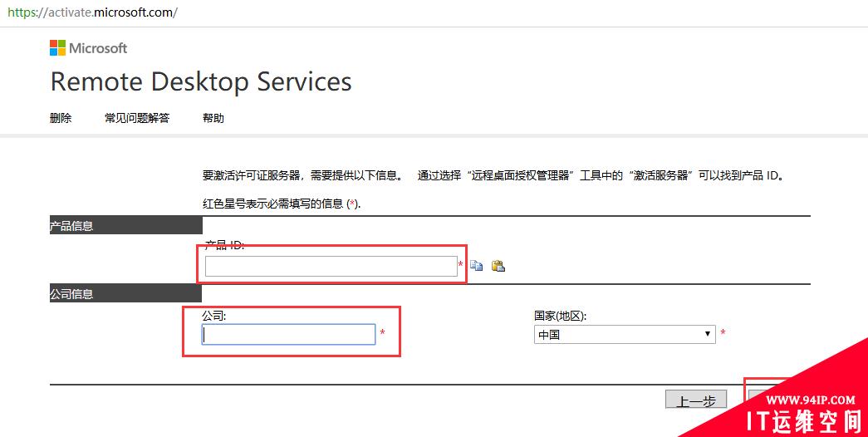This screenshot has width=868, height=437.
Task: Click the 国家(地区): label
Action: [x=560, y=316]
